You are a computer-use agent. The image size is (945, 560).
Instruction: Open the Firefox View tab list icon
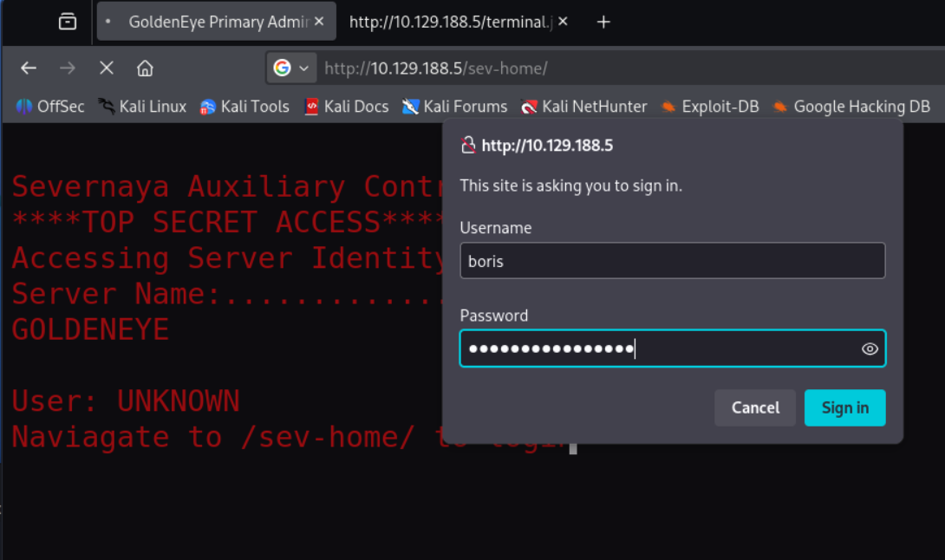click(68, 22)
